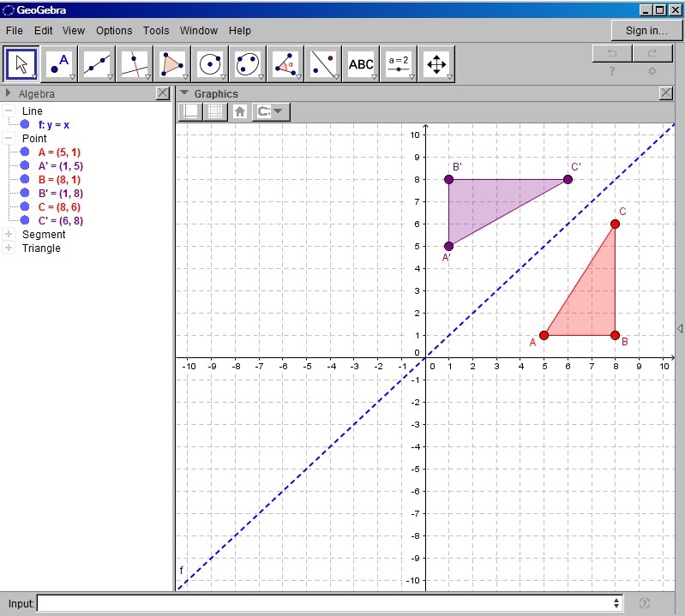Select the Angle tool
This screenshot has height=616, width=685.
[x=285, y=64]
